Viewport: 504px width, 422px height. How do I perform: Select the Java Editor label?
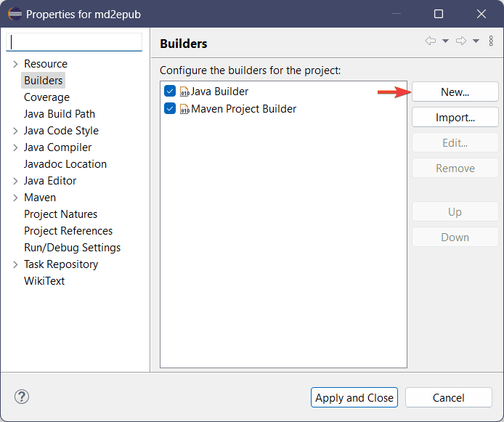coord(50,181)
